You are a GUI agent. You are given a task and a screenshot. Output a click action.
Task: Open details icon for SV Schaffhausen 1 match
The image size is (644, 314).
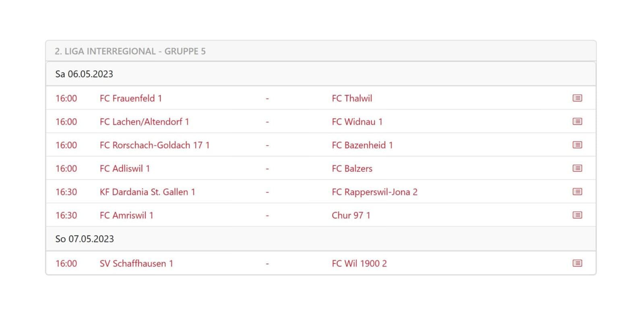pyautogui.click(x=577, y=263)
